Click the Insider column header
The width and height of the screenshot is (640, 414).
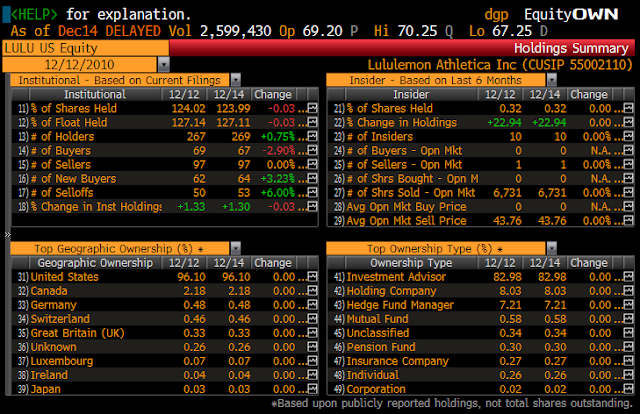(411, 94)
